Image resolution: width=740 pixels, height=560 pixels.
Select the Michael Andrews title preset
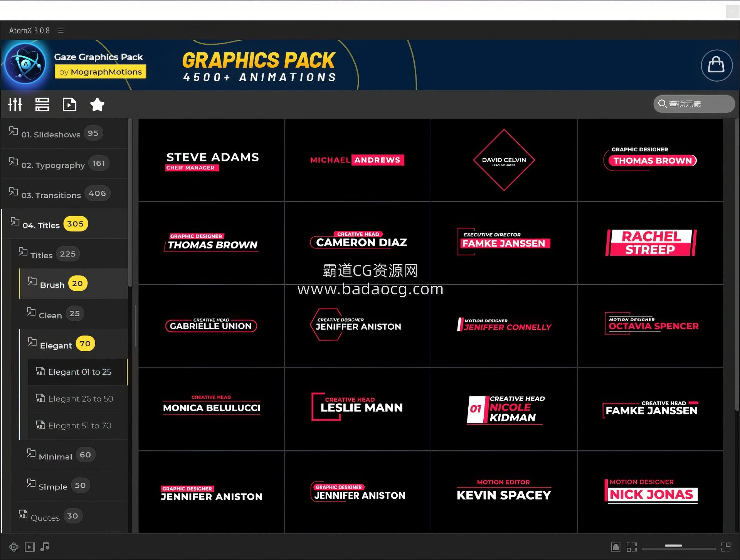click(358, 160)
